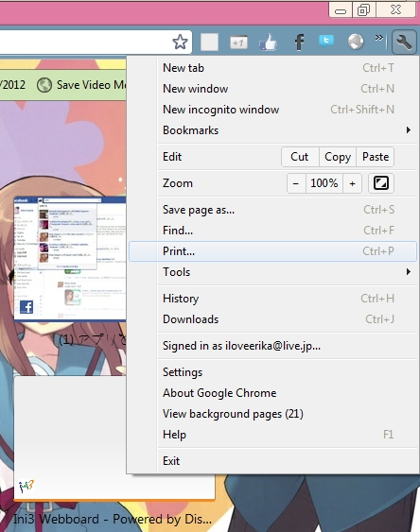
Task: Click the Google +1 extension icon
Action: (238, 43)
